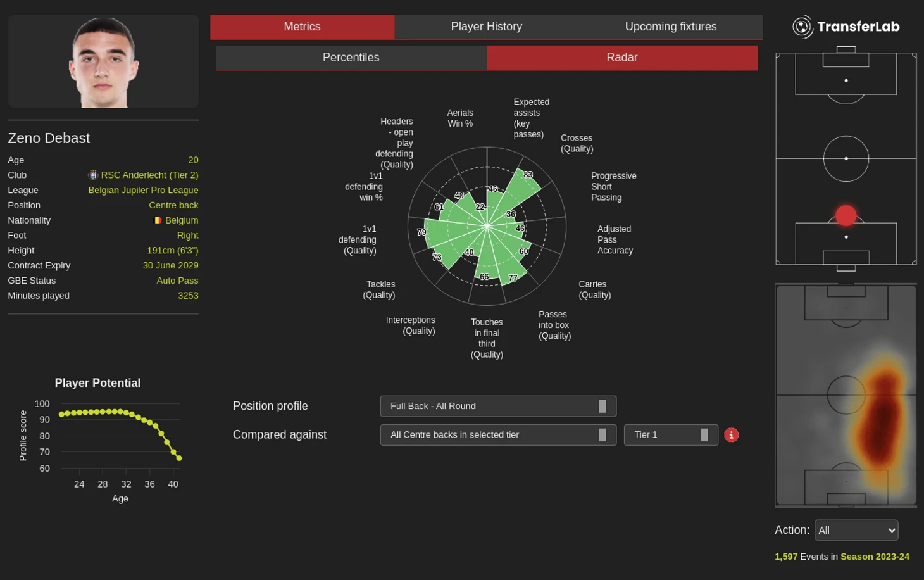Click the RSC Anderlecht club crest icon

coord(93,175)
